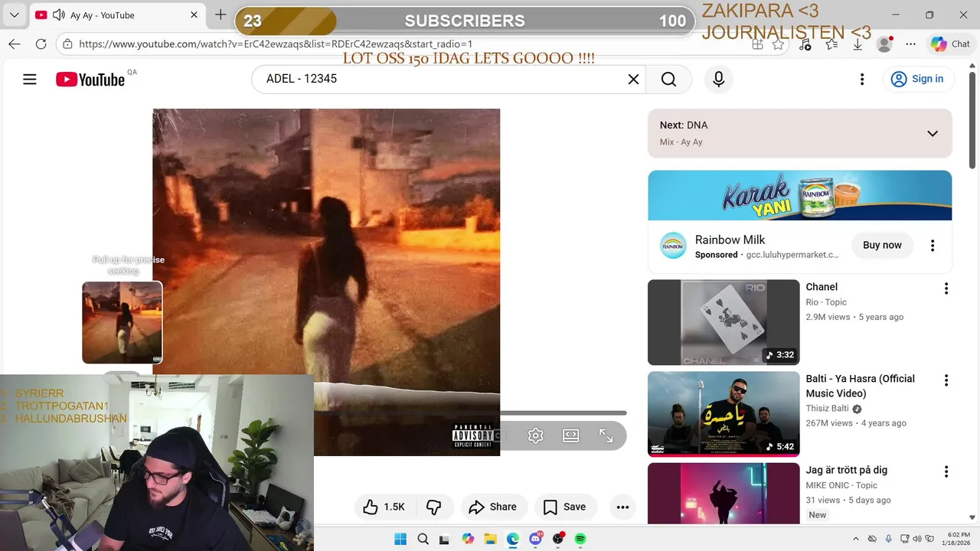Image resolution: width=980 pixels, height=551 pixels.
Task: View site information lock icon
Action: click(x=67, y=44)
